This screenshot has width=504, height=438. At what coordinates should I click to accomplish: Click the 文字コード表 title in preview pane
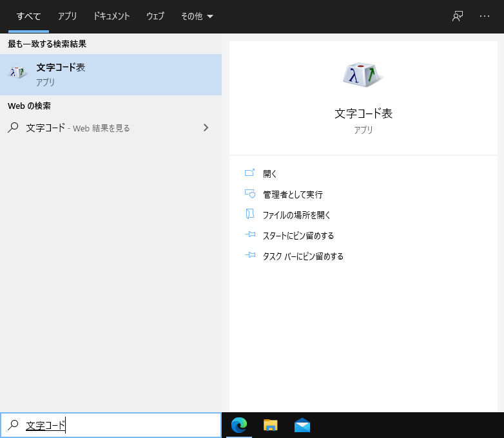tap(363, 113)
